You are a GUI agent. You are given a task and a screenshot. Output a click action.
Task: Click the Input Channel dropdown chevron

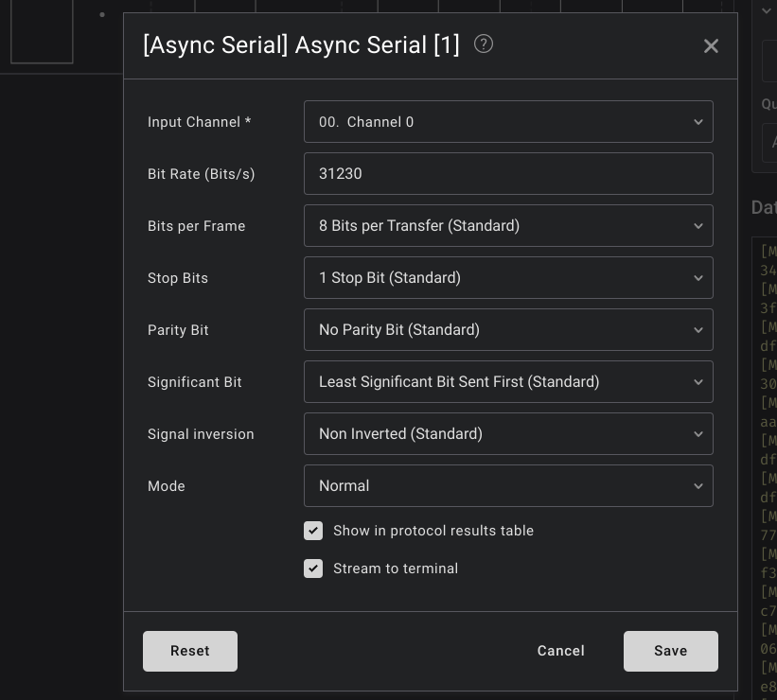[x=698, y=122]
